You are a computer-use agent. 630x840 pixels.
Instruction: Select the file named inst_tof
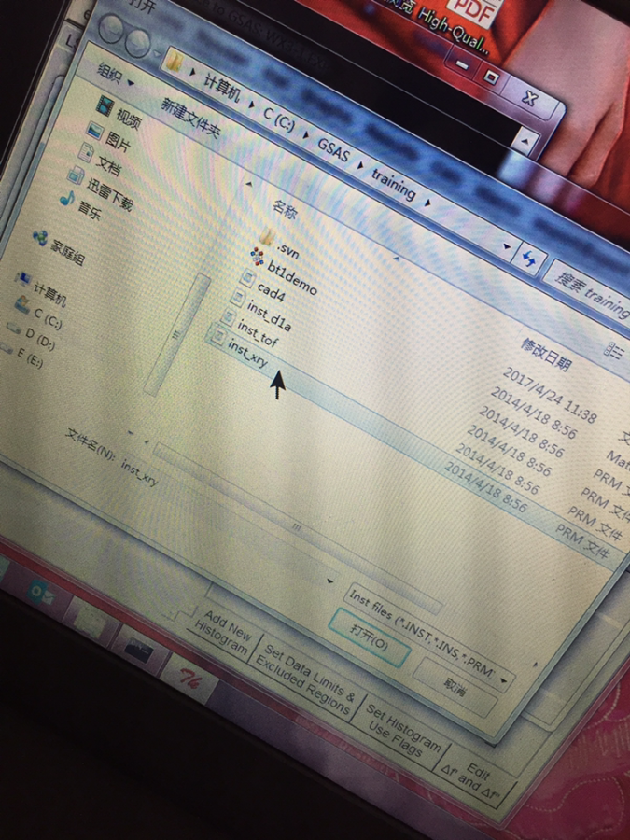pyautogui.click(x=258, y=334)
